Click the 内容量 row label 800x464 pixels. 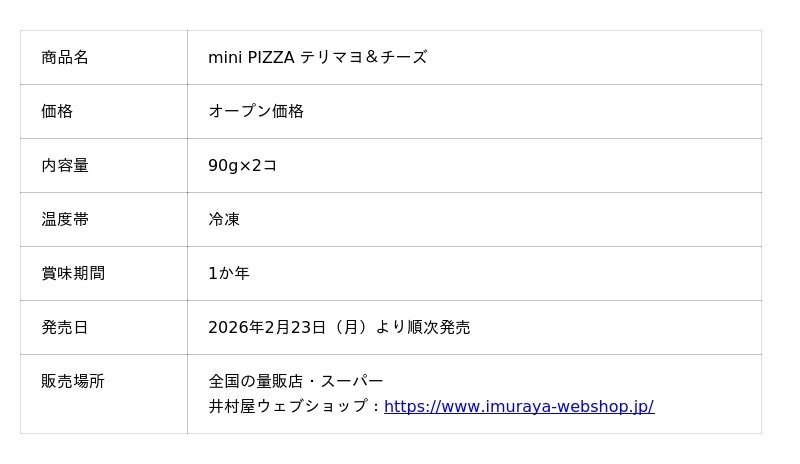tap(65, 166)
